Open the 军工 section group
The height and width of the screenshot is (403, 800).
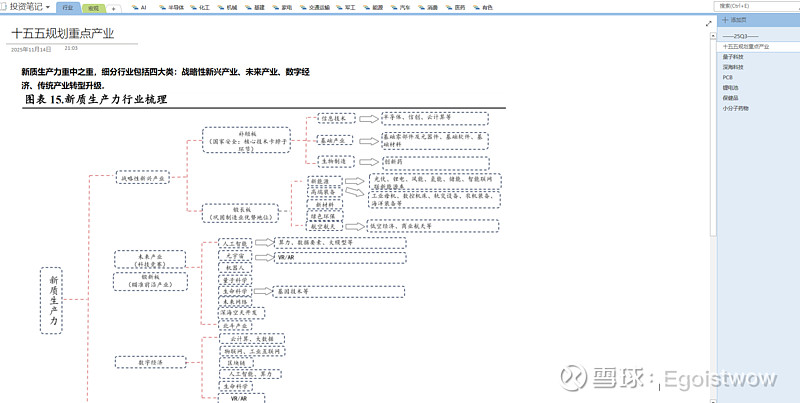point(346,8)
